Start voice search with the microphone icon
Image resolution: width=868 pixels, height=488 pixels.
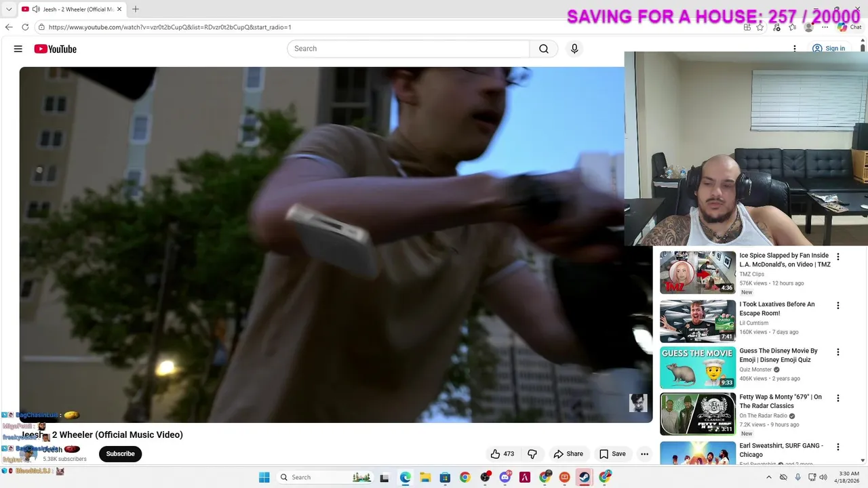(574, 49)
